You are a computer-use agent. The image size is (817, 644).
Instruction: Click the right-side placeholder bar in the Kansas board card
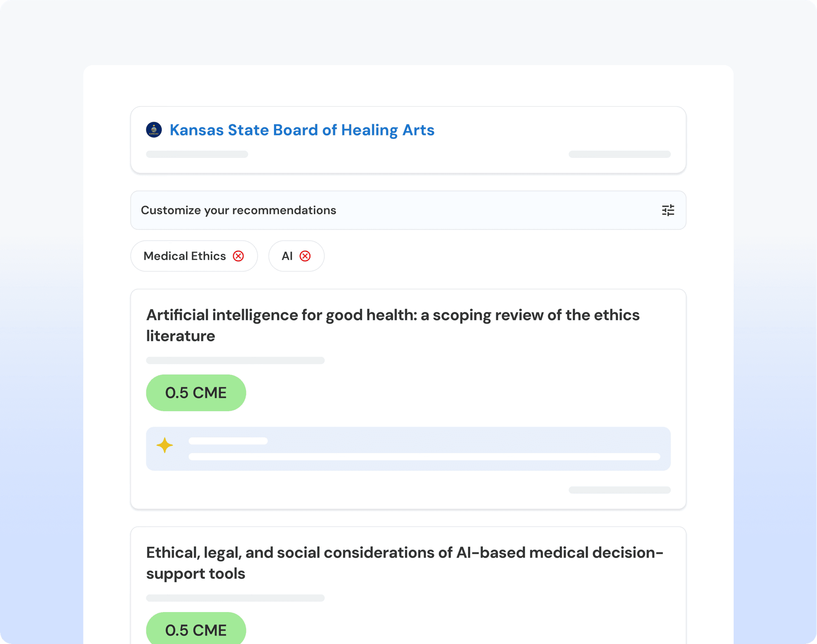(619, 154)
